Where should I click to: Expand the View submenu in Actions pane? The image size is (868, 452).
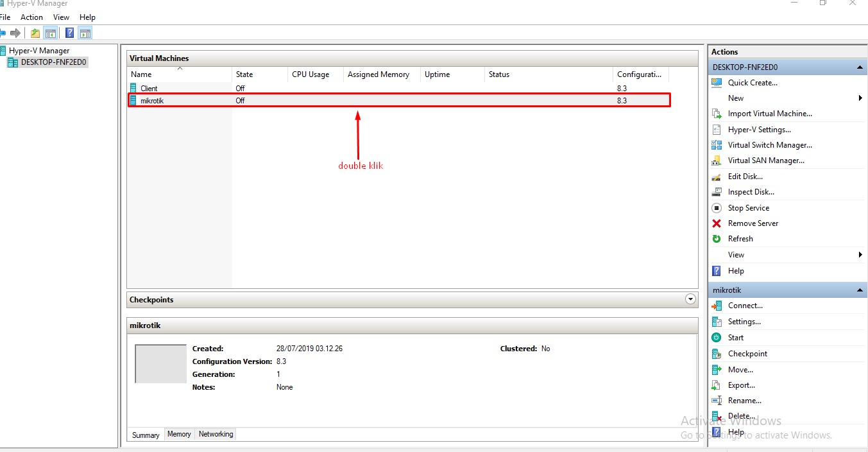(860, 255)
